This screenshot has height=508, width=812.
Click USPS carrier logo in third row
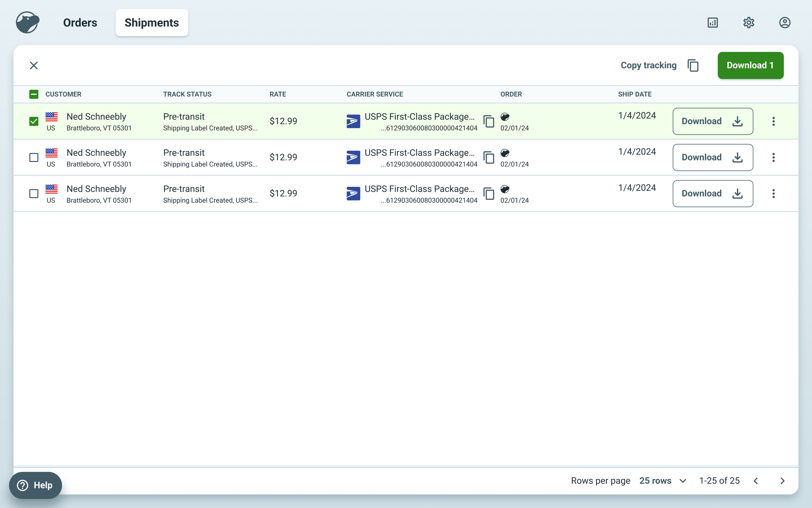click(353, 194)
